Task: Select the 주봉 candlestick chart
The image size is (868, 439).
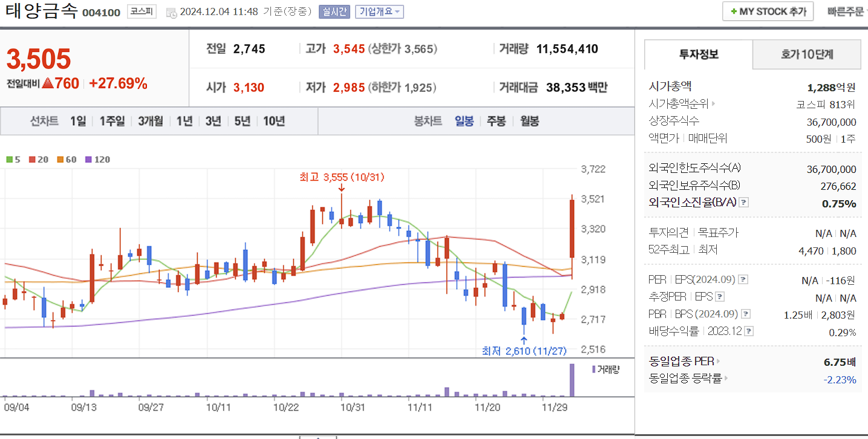Action: pyautogui.click(x=496, y=121)
